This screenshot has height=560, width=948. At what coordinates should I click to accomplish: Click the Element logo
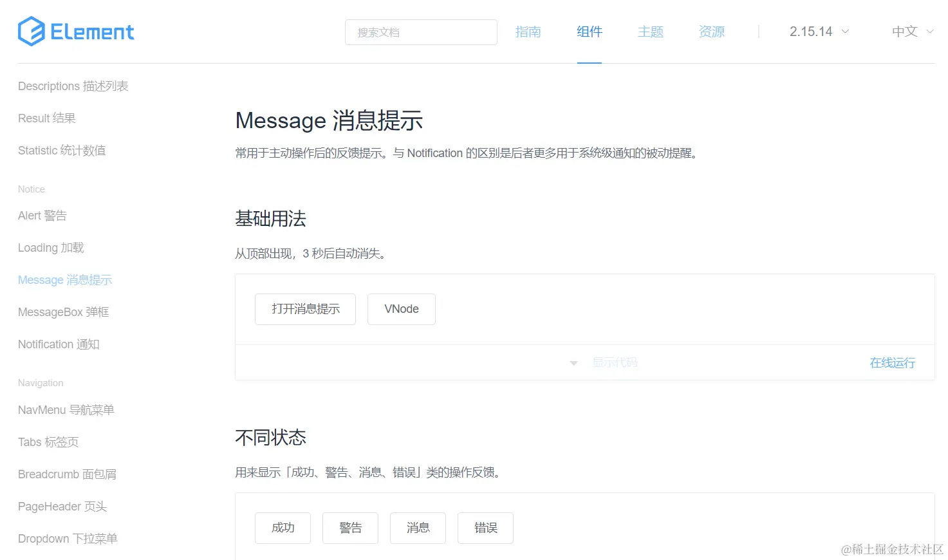point(76,32)
